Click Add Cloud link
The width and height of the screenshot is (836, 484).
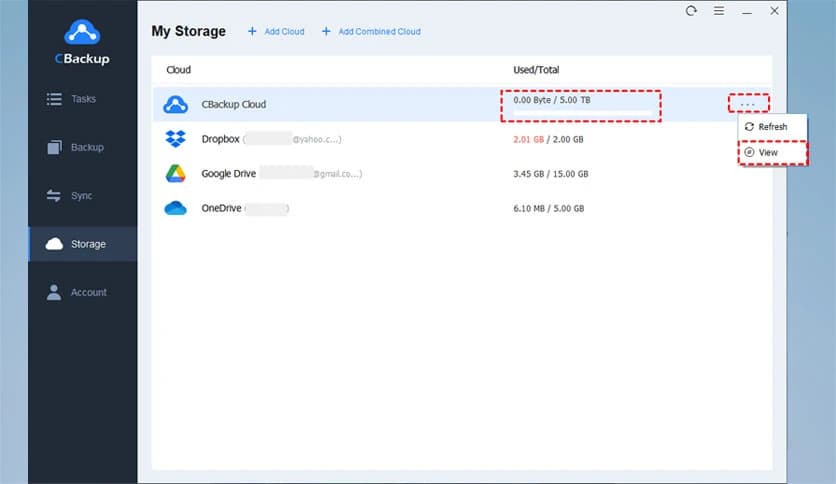click(x=284, y=31)
